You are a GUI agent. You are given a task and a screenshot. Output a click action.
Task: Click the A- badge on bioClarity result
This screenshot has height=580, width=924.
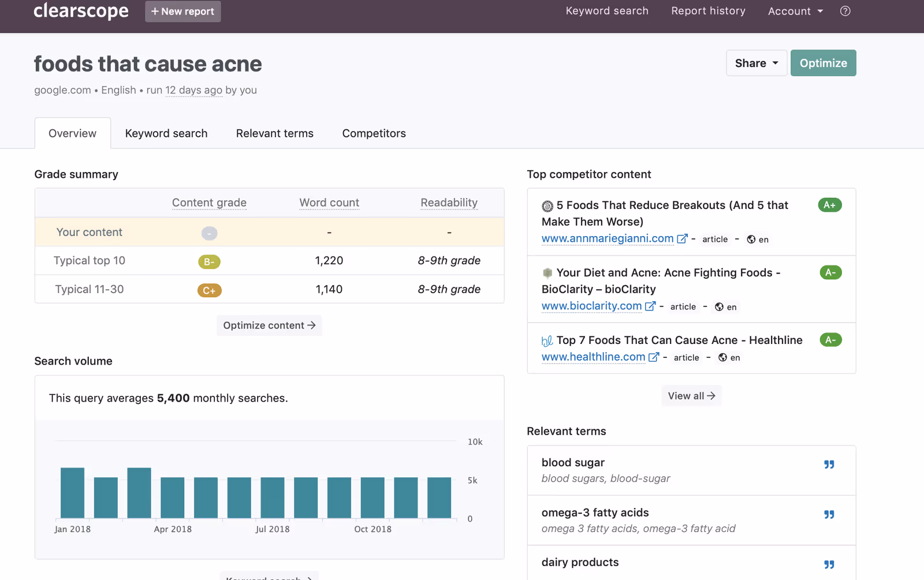pyautogui.click(x=830, y=272)
